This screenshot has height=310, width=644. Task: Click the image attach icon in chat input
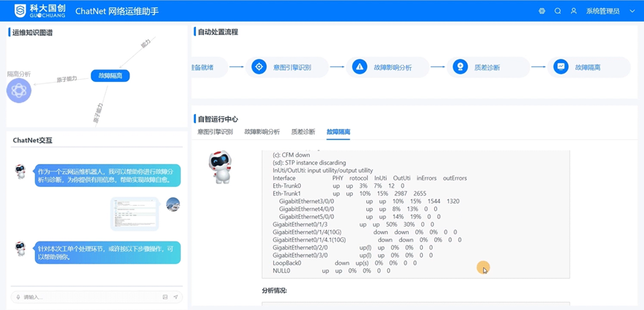click(x=165, y=297)
